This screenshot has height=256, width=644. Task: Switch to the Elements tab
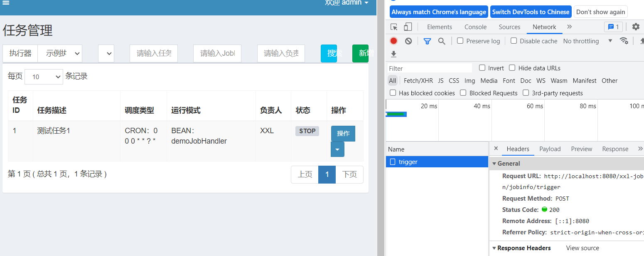439,27
